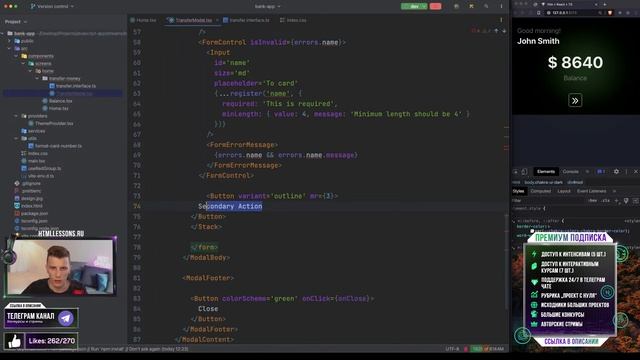Collapse the components folder
The height and width of the screenshot is (360, 640).
16,56
